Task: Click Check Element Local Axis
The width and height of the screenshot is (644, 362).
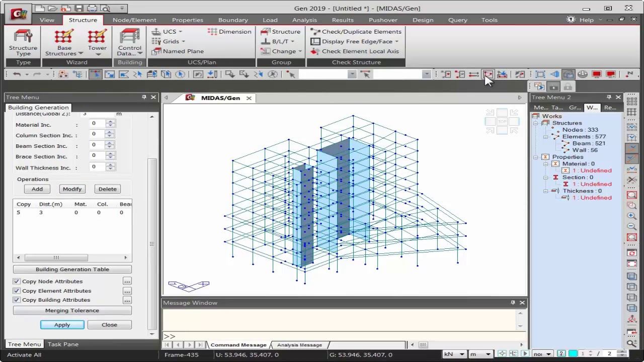Action: [355, 51]
